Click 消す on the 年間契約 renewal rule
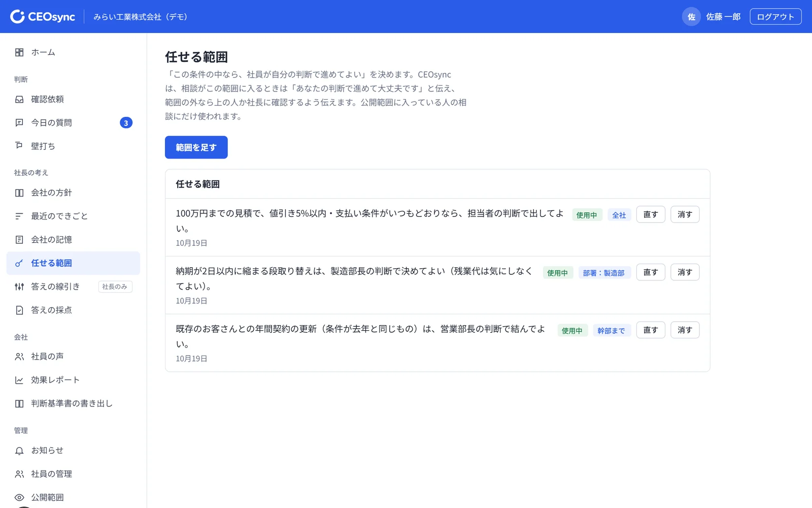This screenshot has width=812, height=508. [685, 330]
